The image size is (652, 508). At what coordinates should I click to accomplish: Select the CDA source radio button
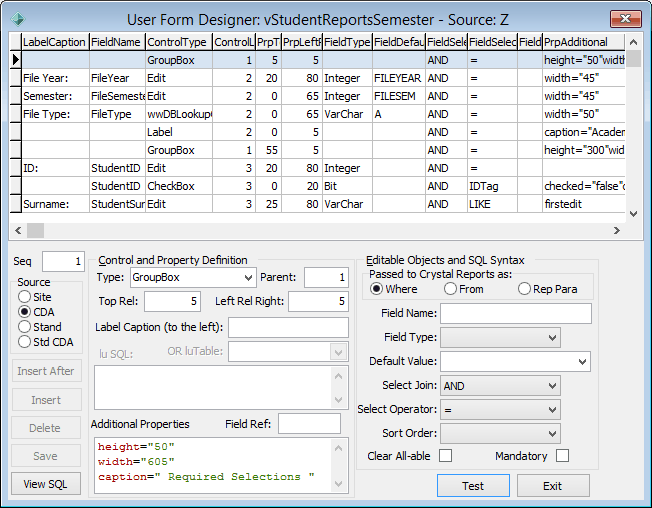(25, 312)
